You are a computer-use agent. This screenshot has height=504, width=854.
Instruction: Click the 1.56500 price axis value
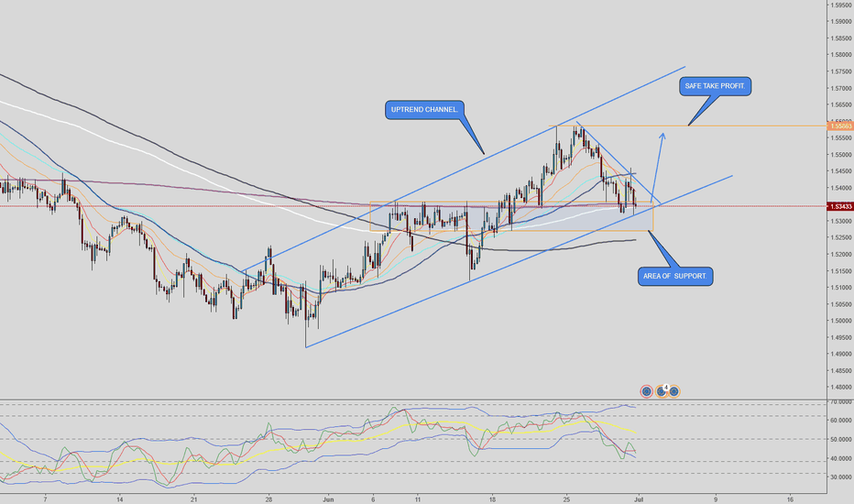tap(841, 104)
